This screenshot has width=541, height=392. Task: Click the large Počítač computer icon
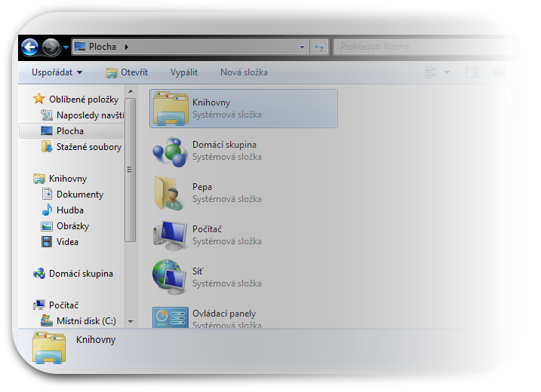[x=170, y=236]
